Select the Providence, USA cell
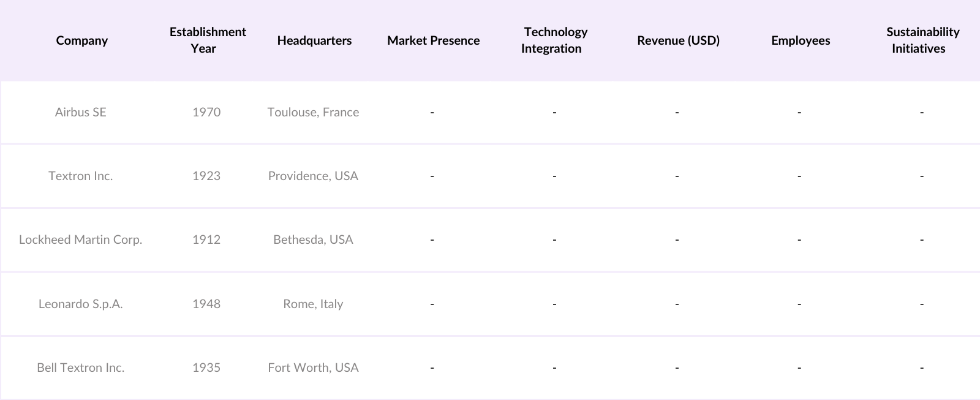Viewport: 980px width, 400px height. tap(313, 176)
